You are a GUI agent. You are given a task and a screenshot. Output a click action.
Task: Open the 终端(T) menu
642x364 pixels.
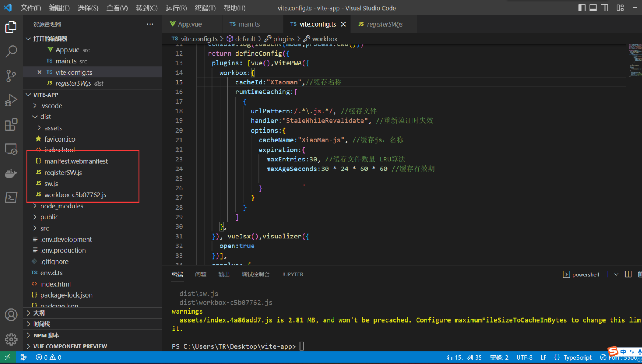(205, 8)
